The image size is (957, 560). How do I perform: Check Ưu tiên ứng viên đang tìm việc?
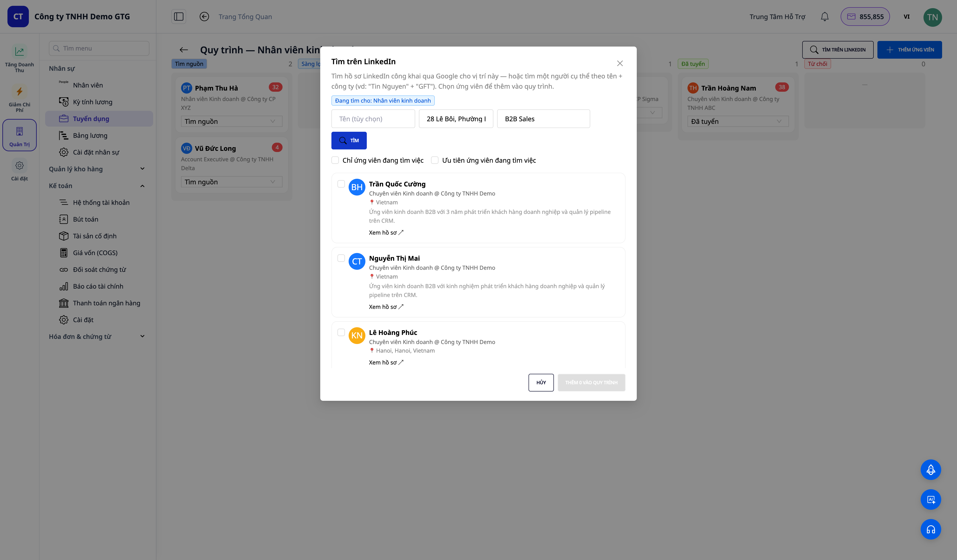tap(435, 160)
